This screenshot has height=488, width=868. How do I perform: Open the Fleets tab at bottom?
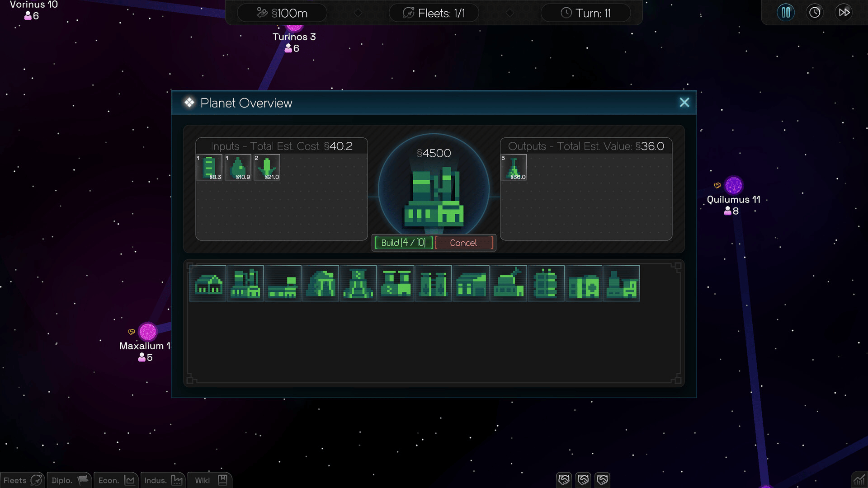tap(22, 480)
